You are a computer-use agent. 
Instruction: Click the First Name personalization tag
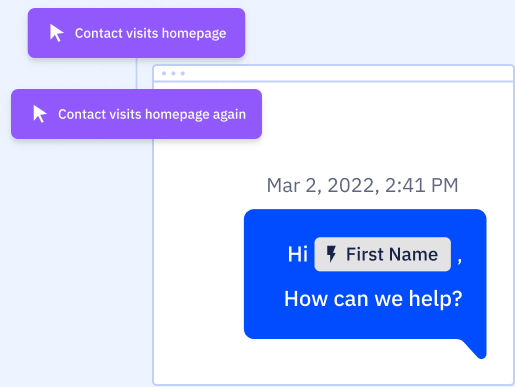[382, 254]
